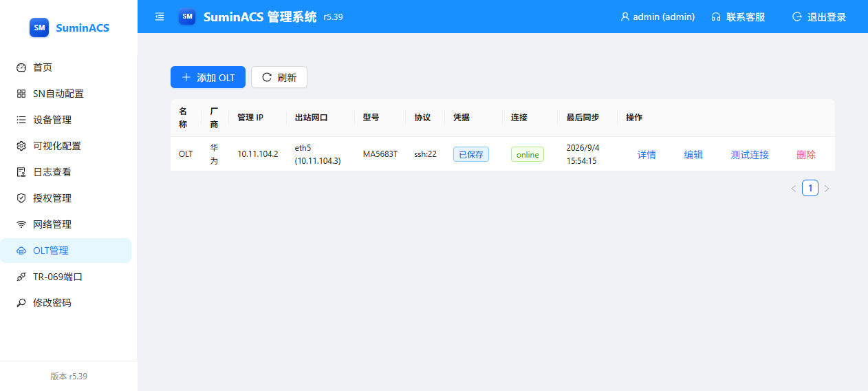Click SuminACS 管理系统 header title
868x391 pixels.
(260, 17)
